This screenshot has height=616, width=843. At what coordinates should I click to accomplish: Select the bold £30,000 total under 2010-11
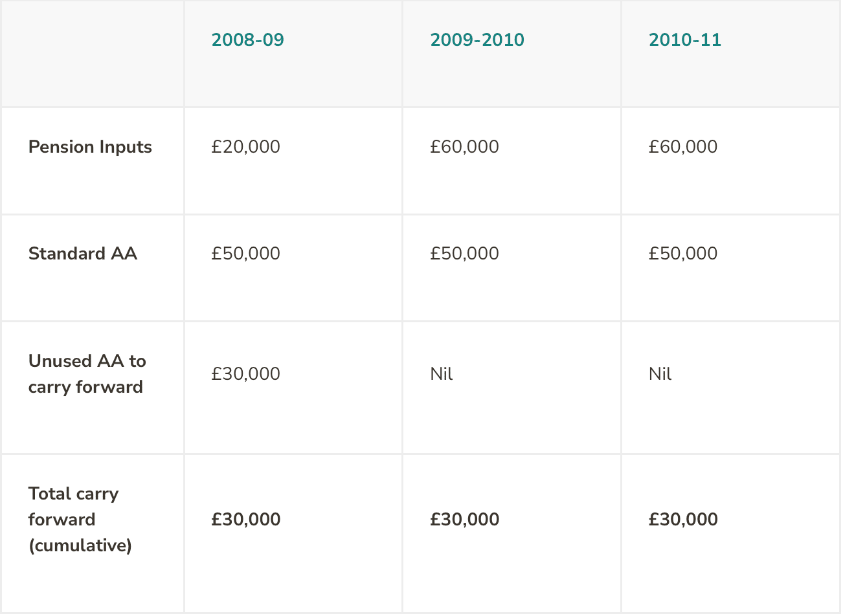[x=683, y=520]
